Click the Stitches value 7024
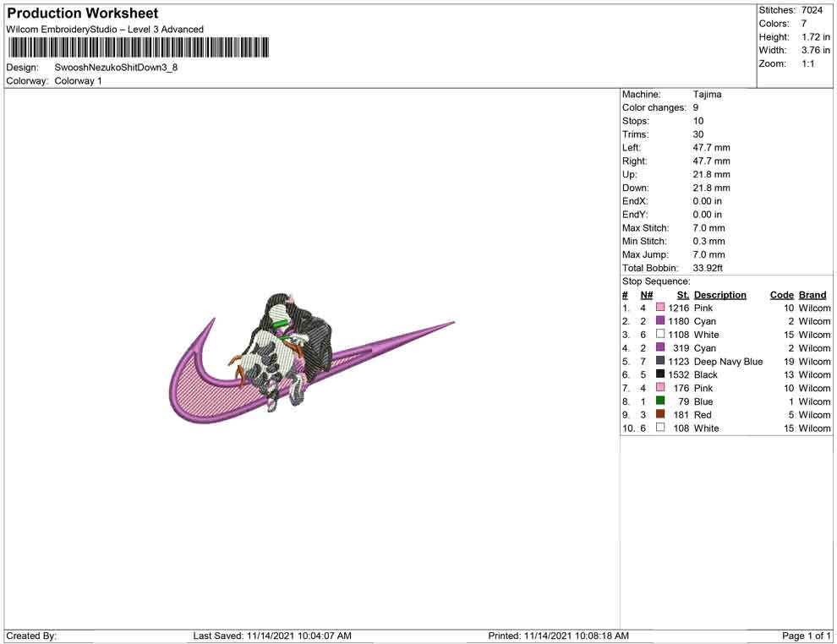The image size is (837, 644). [x=812, y=10]
